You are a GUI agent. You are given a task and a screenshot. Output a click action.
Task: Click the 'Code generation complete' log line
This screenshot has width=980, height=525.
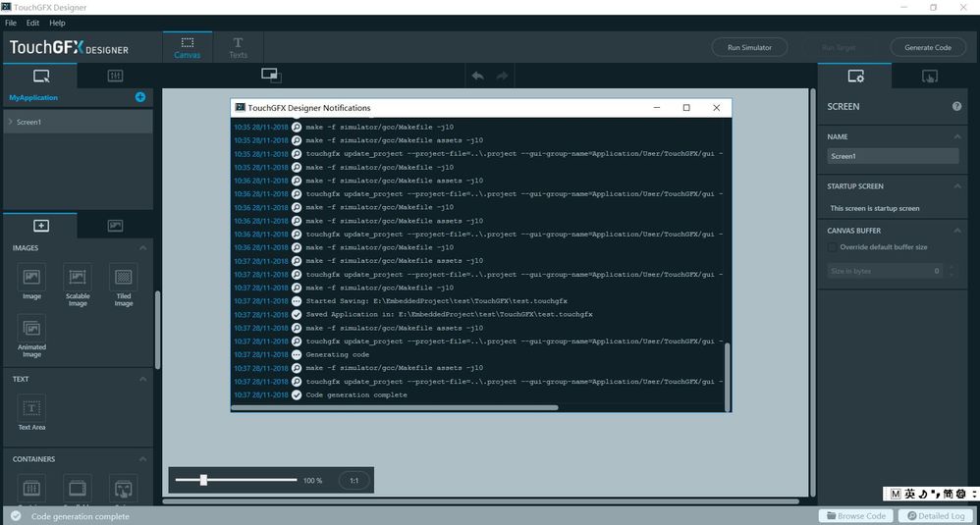pyautogui.click(x=356, y=395)
